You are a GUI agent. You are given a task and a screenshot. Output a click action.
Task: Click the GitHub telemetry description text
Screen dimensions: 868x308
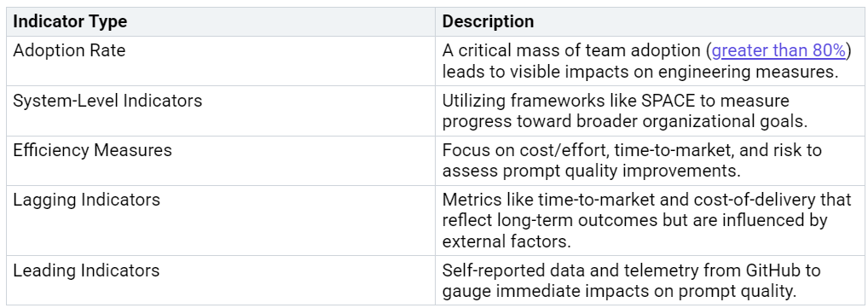[x=631, y=281]
